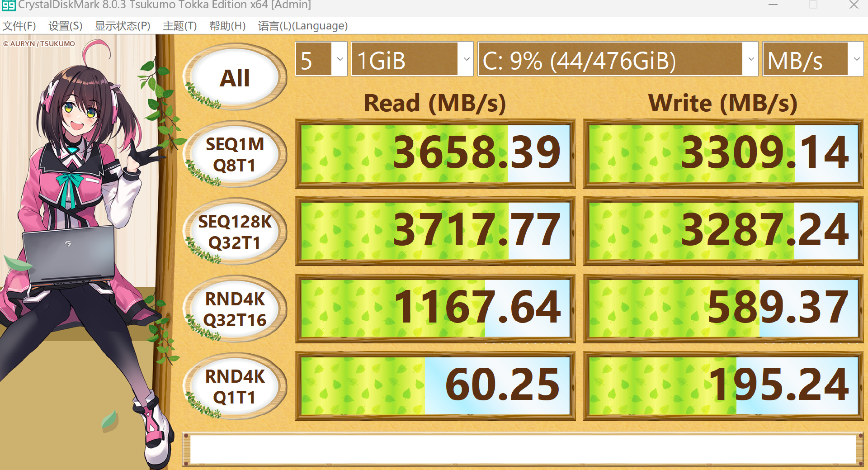Click the SEQ128K write result 3287.24
The width and height of the screenshot is (868, 470).
coord(723,231)
